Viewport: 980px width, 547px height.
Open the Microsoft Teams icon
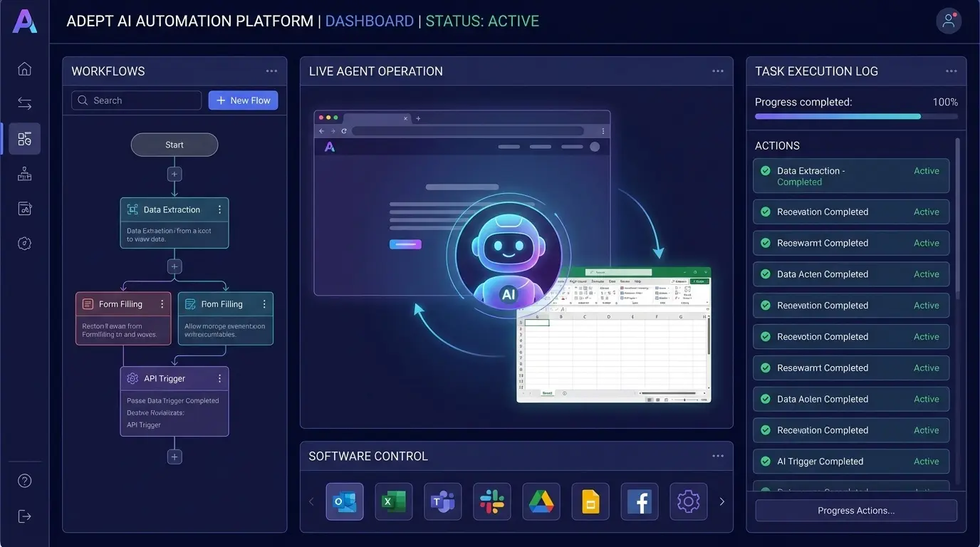point(443,501)
